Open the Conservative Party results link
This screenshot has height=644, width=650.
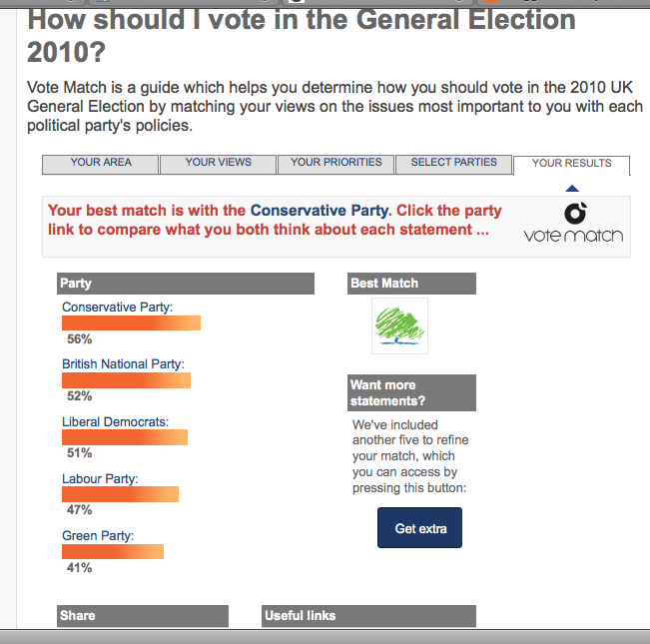(x=117, y=307)
